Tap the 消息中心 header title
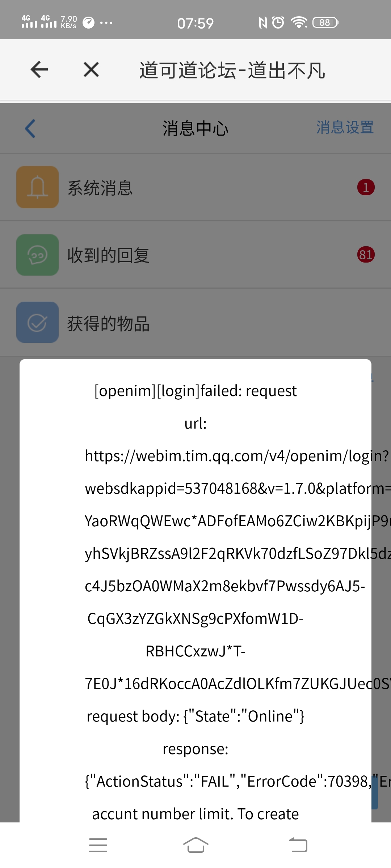 point(195,128)
